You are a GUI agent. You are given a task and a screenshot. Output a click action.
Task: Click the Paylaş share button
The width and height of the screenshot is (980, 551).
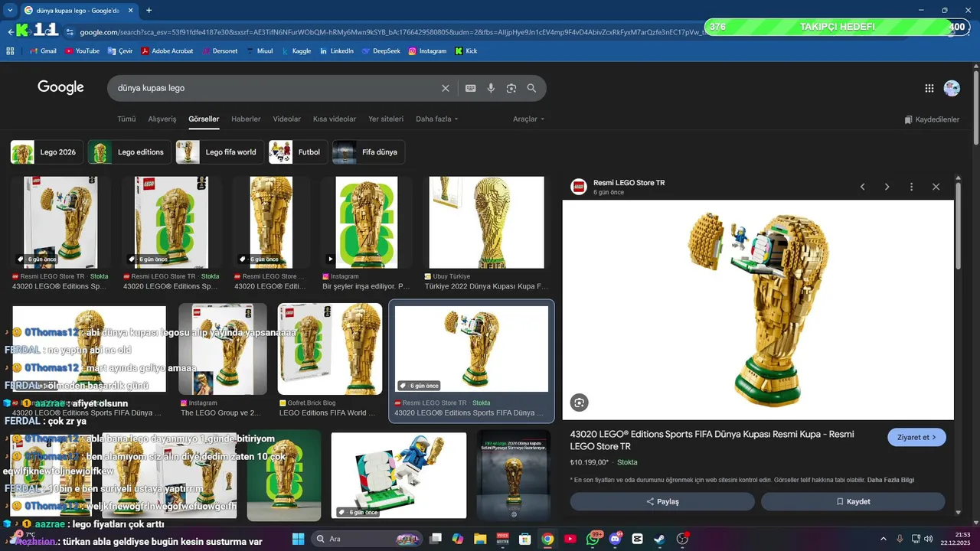tap(662, 501)
